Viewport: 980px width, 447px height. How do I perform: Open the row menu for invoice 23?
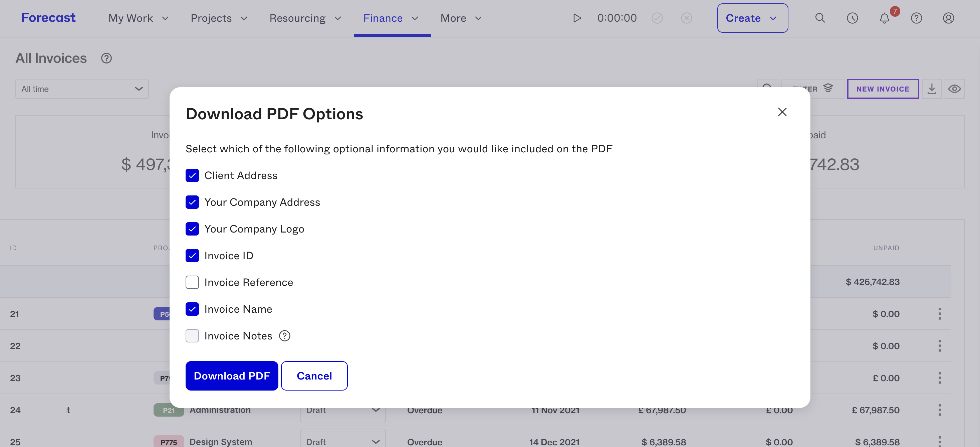(939, 378)
